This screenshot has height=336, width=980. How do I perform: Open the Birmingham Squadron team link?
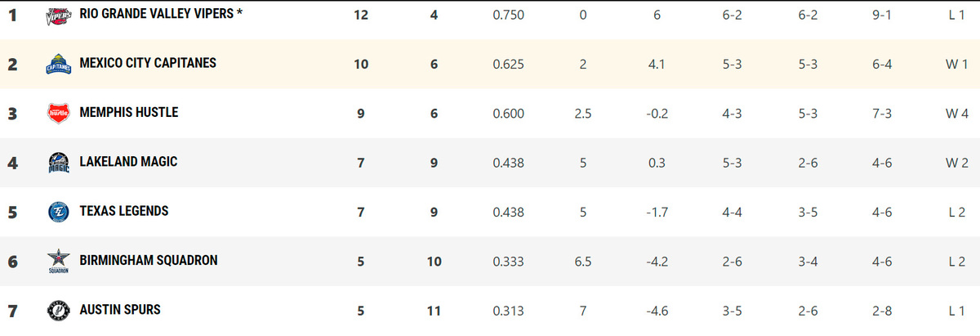[x=149, y=260]
